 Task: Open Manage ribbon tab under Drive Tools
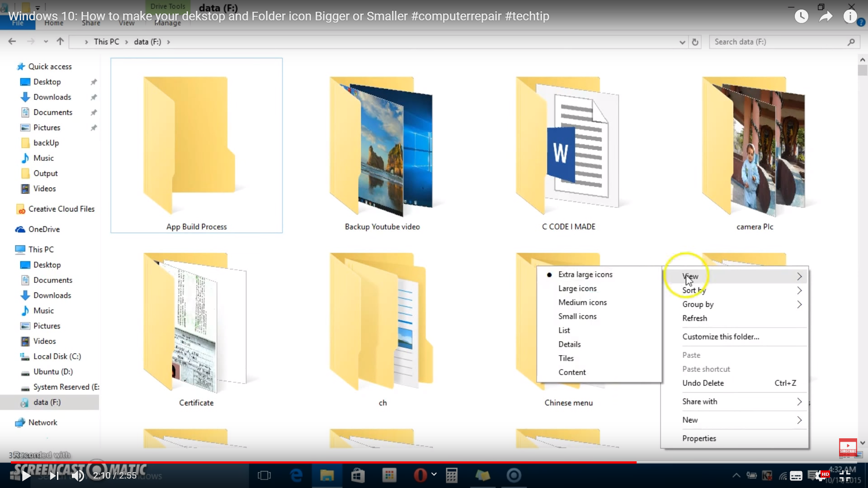[167, 23]
